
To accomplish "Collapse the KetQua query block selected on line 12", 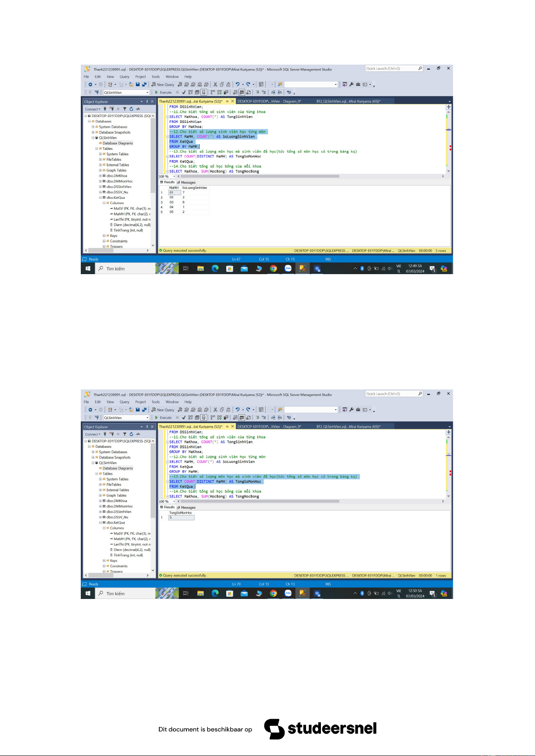I will [x=167, y=137].
